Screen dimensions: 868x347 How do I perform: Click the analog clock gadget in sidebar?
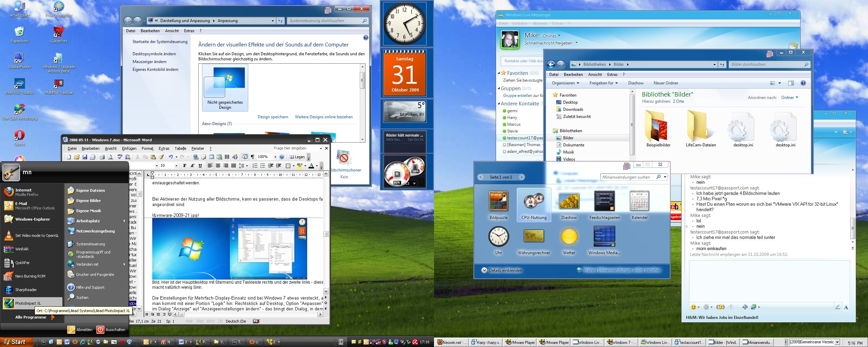(x=404, y=24)
